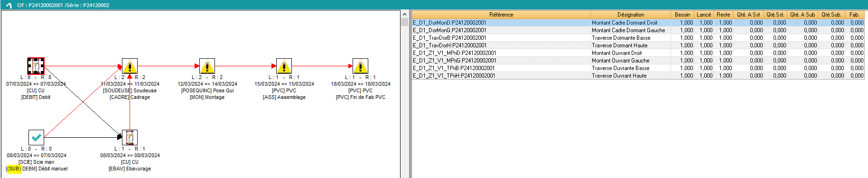The image size is (868, 178).
Task: Select row E_D1_TravDorH:P24120002001
Action: (638, 45)
